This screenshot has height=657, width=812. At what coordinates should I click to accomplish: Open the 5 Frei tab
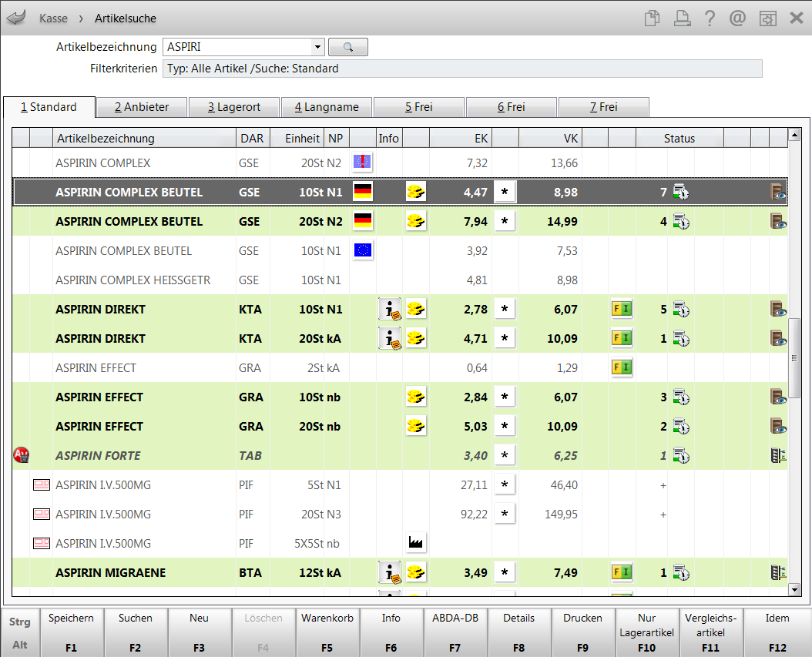419,107
